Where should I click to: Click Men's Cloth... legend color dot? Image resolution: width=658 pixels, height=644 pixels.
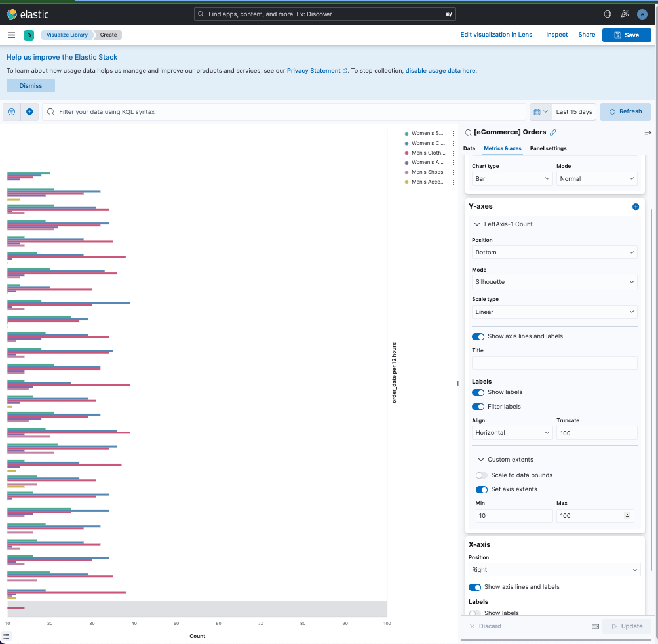pyautogui.click(x=406, y=153)
